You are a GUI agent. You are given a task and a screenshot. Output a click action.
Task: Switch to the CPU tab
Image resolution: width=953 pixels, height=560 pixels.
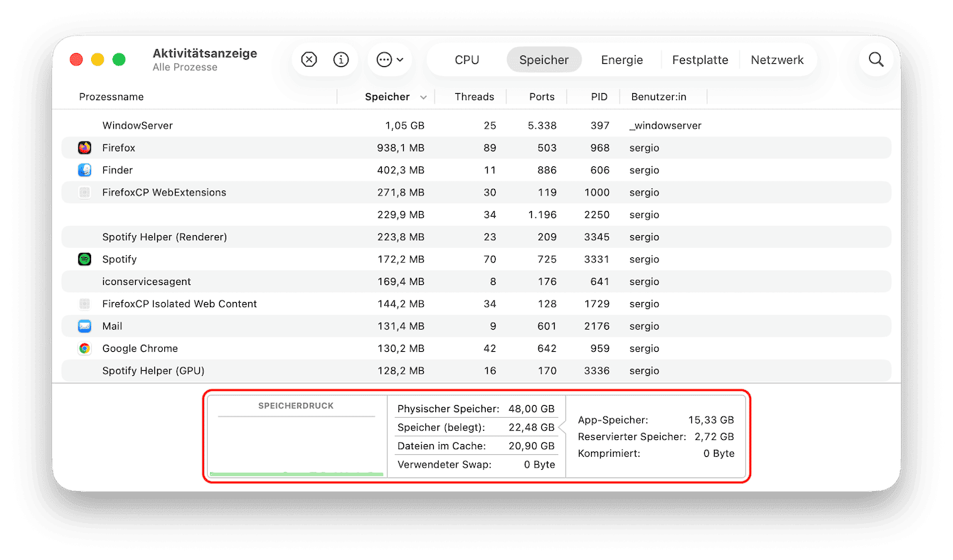tap(467, 60)
